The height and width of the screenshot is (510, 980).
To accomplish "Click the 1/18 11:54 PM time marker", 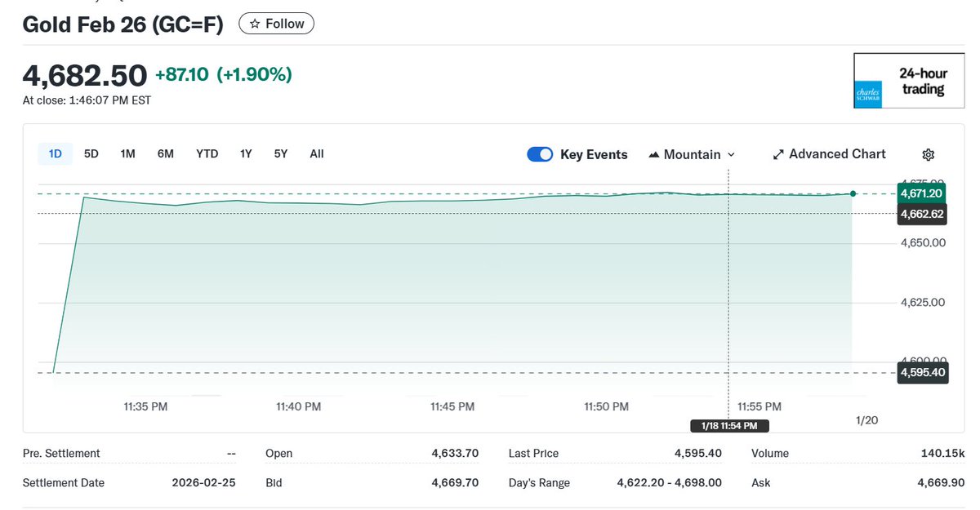I will click(x=728, y=426).
